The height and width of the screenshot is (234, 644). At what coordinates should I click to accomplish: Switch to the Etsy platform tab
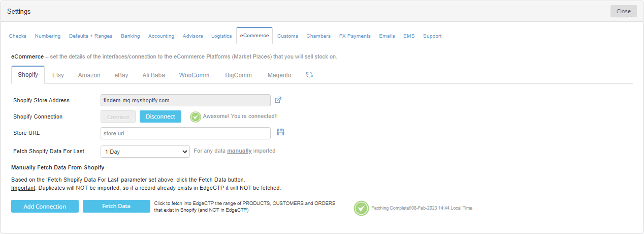click(58, 75)
